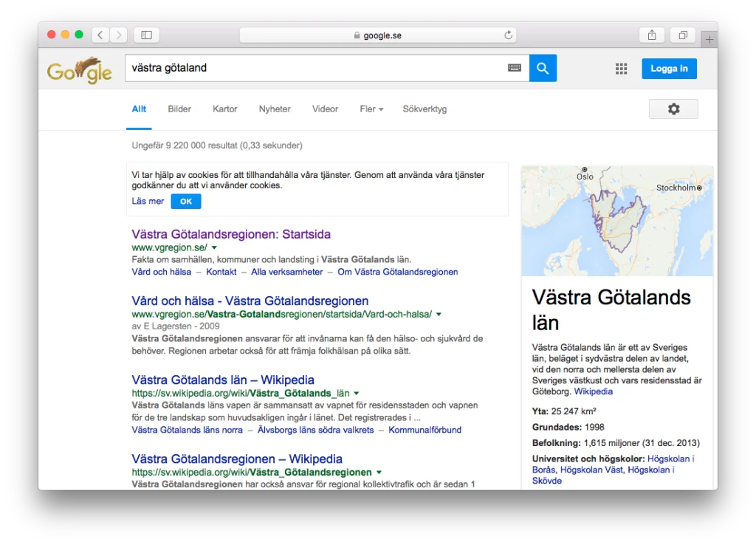Open the on-screen keyboard icon in search box
Viewport: 756px width, 545px height.
pos(515,68)
